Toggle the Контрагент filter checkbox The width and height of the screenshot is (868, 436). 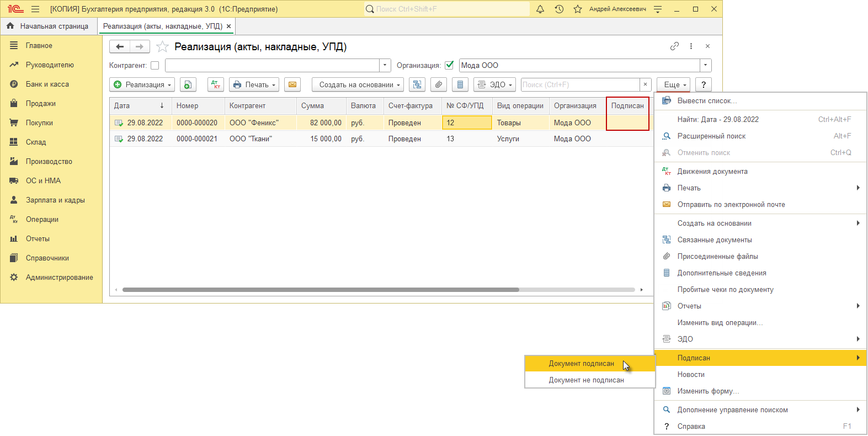tap(155, 65)
